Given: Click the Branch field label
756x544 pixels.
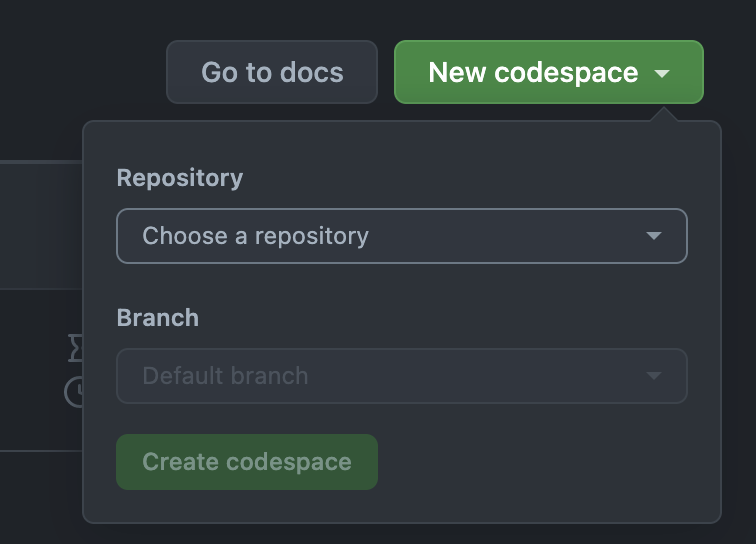Looking at the screenshot, I should click(158, 318).
